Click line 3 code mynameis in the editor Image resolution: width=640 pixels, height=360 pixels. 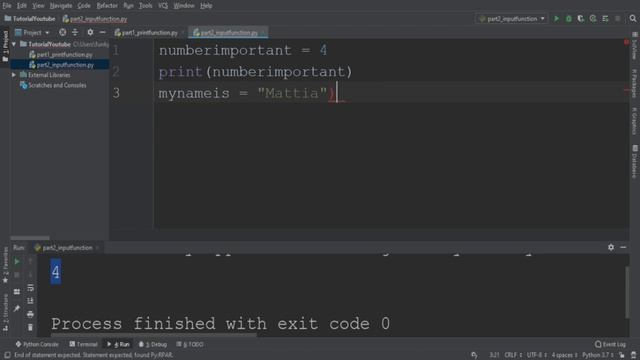194,93
